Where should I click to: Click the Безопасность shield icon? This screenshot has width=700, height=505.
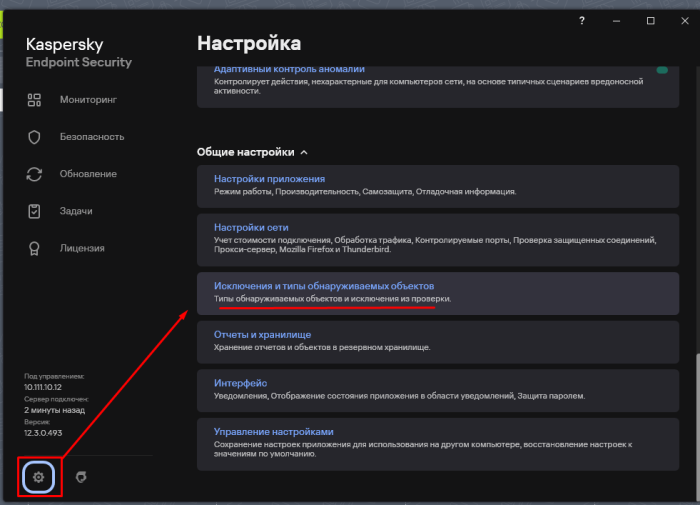(x=34, y=137)
